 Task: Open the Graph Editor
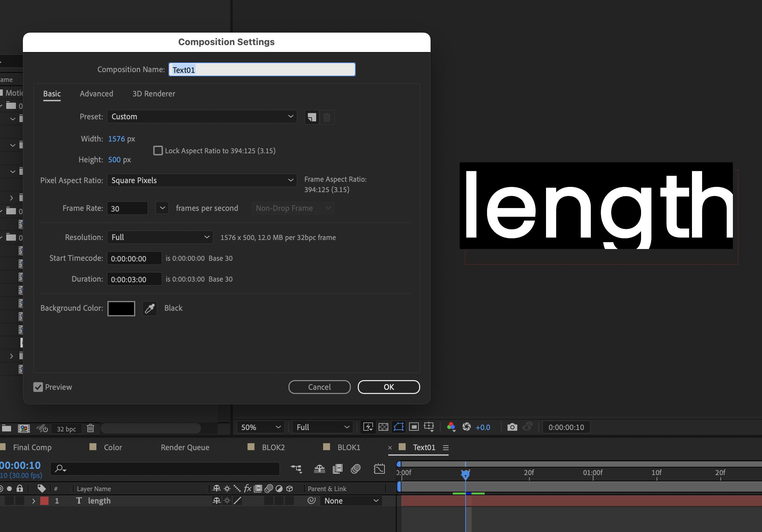tap(379, 469)
